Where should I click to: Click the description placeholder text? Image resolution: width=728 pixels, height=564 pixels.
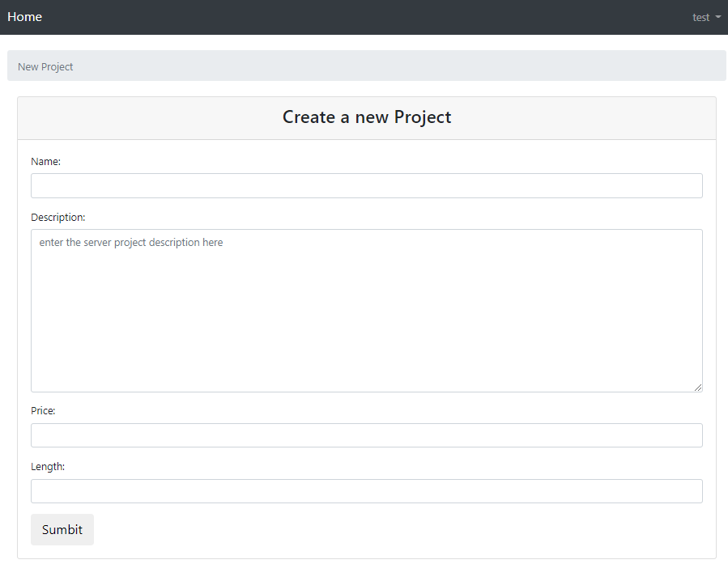point(131,243)
